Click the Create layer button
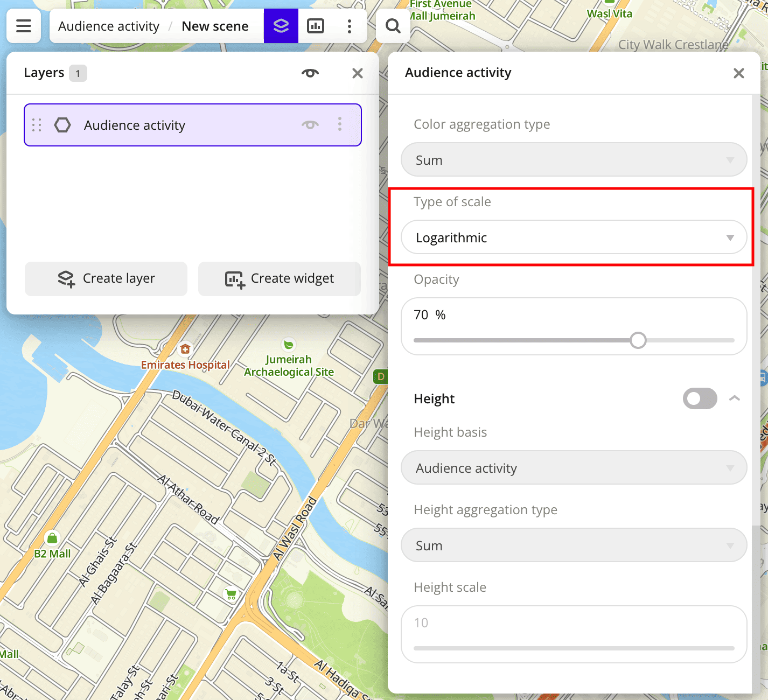The image size is (768, 700). tap(106, 278)
